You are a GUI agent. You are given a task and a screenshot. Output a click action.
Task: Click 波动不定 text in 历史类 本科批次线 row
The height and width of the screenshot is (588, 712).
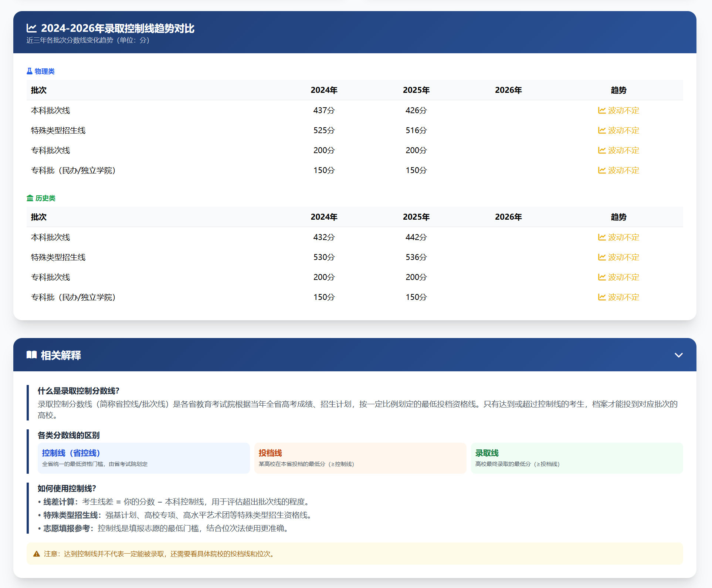pyautogui.click(x=624, y=237)
